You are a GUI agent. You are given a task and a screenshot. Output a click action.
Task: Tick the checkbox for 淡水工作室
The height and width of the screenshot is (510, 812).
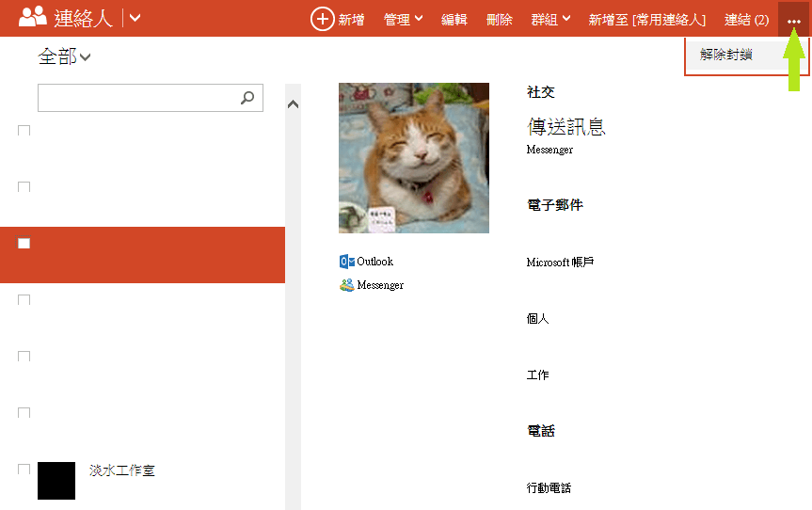coord(24,469)
